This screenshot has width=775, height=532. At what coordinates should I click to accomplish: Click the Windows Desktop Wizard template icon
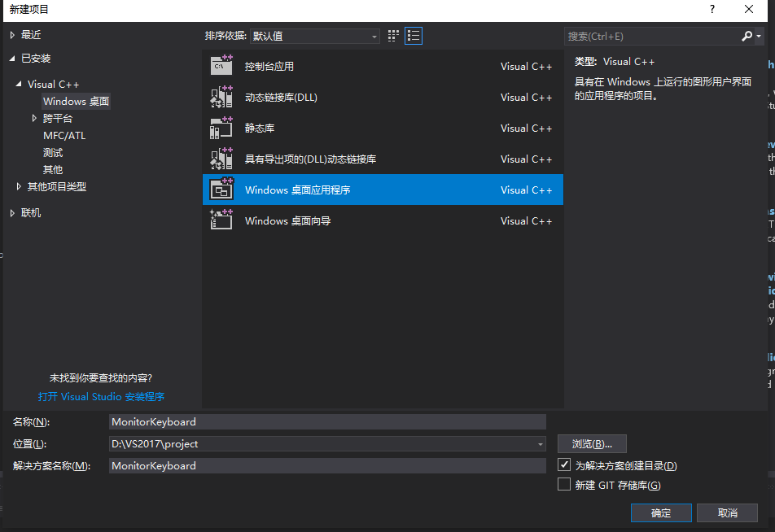click(x=221, y=220)
